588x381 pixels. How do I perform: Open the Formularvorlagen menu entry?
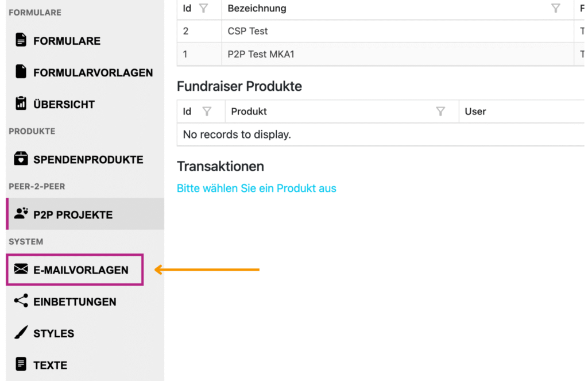93,72
